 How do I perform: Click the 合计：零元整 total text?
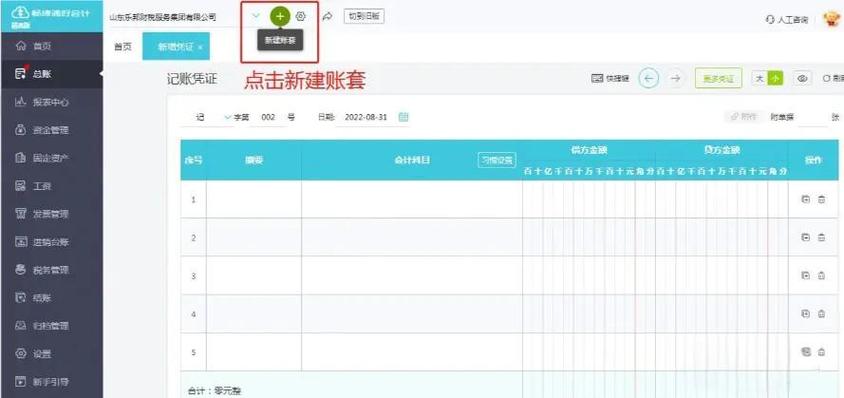[x=215, y=391]
